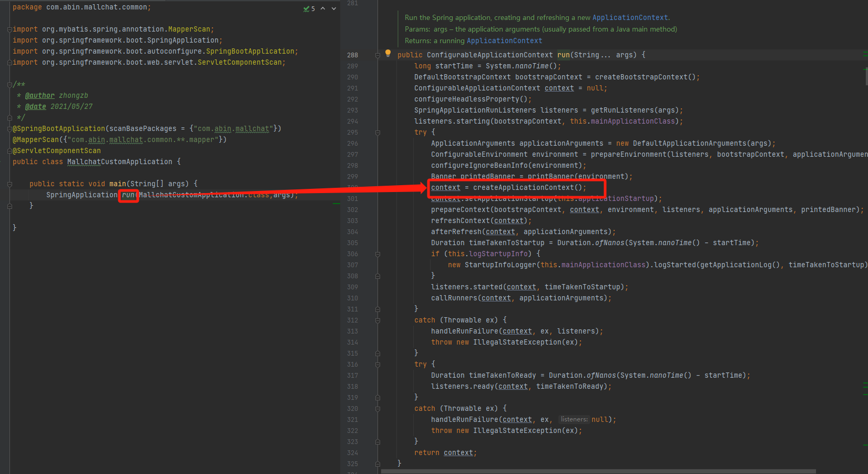Image resolution: width=868 pixels, height=474 pixels.
Task: Collapse the if block at line 306
Action: coord(377,254)
